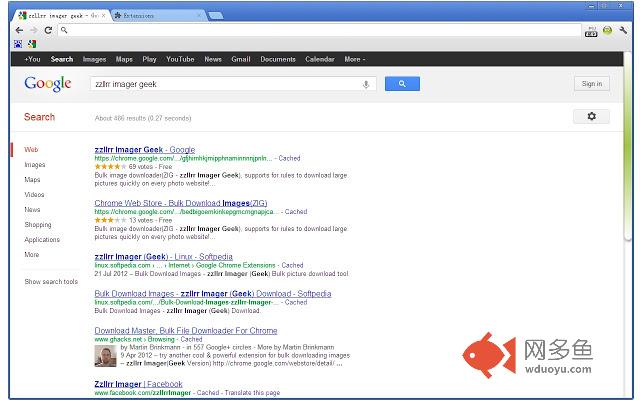Click the keyboard-style extension icon in toolbar

point(591,31)
